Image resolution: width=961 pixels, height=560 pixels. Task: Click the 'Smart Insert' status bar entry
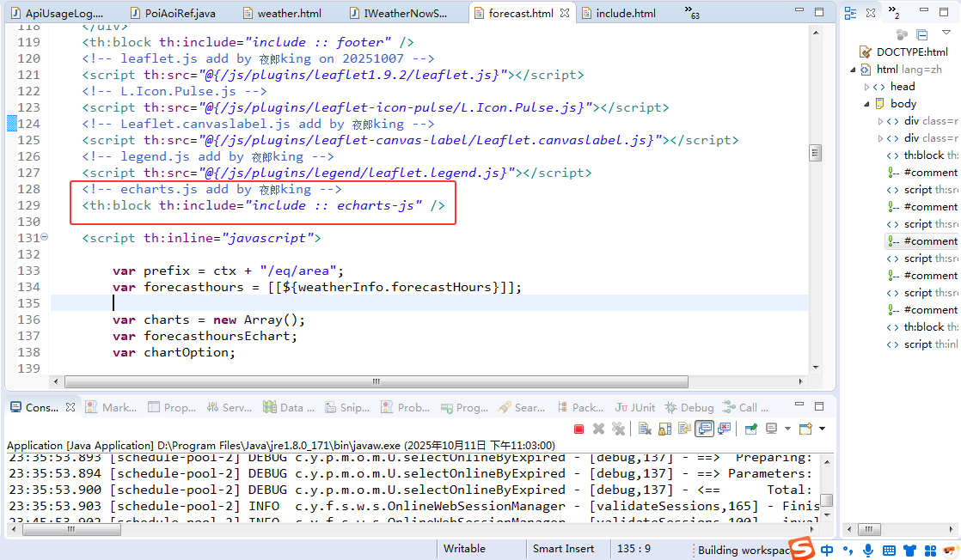[563, 549]
